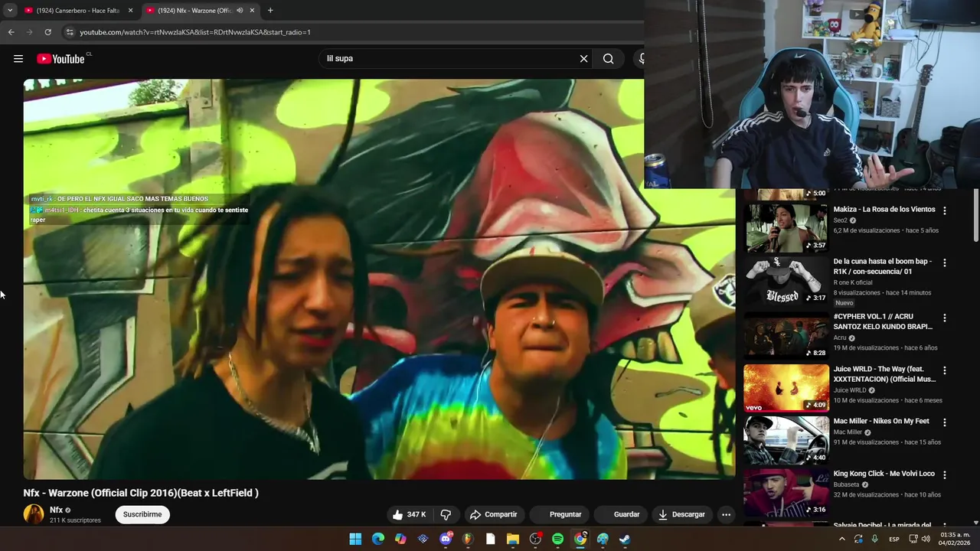Click the back navigation arrow
Image resolution: width=980 pixels, height=551 pixels.
point(11,32)
